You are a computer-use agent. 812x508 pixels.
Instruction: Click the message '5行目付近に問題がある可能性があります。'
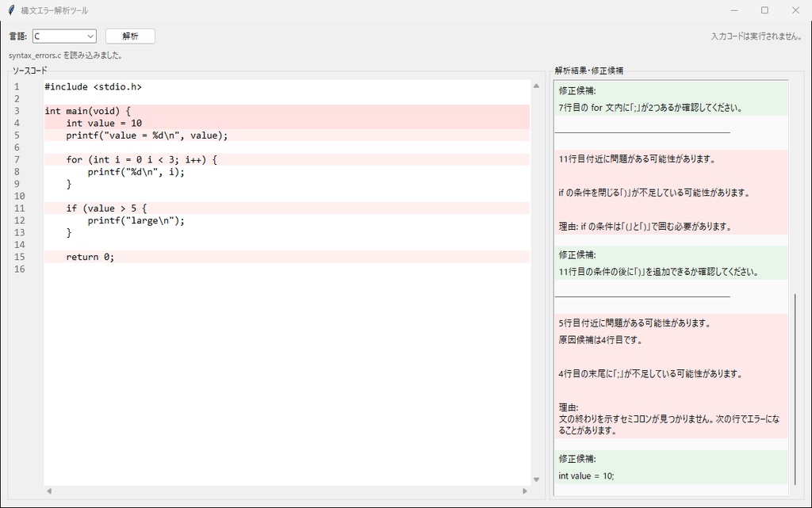coord(634,323)
